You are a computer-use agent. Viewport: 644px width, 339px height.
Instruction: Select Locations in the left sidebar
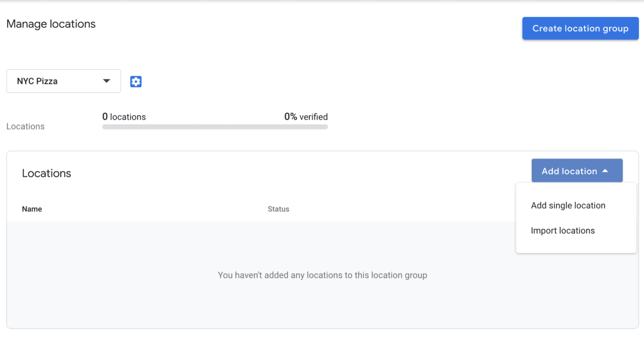pyautogui.click(x=25, y=126)
